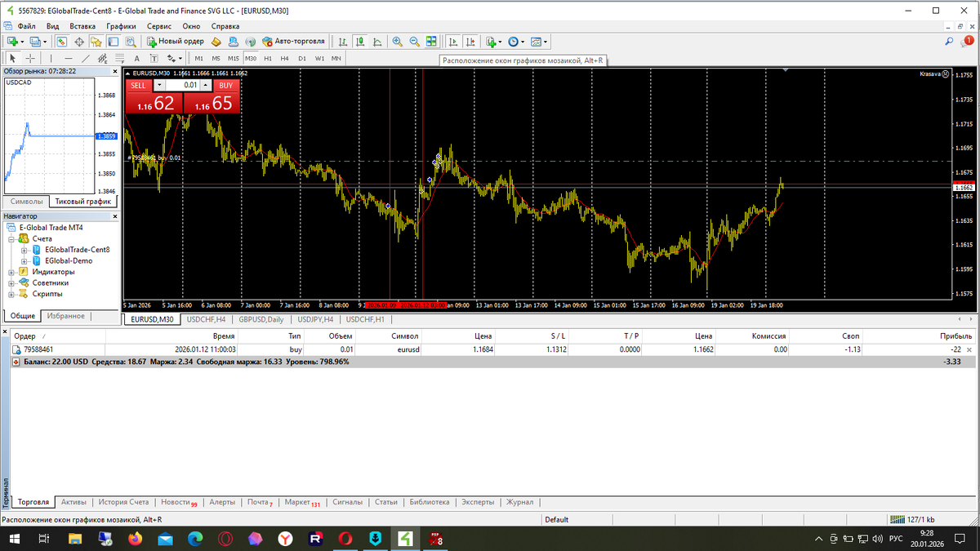980x551 pixels.
Task: Open the Графики menu
Action: click(x=121, y=26)
